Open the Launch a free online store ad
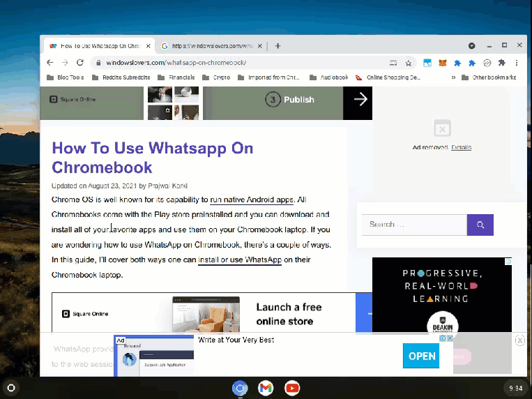The width and height of the screenshot is (532, 399). coord(212,313)
